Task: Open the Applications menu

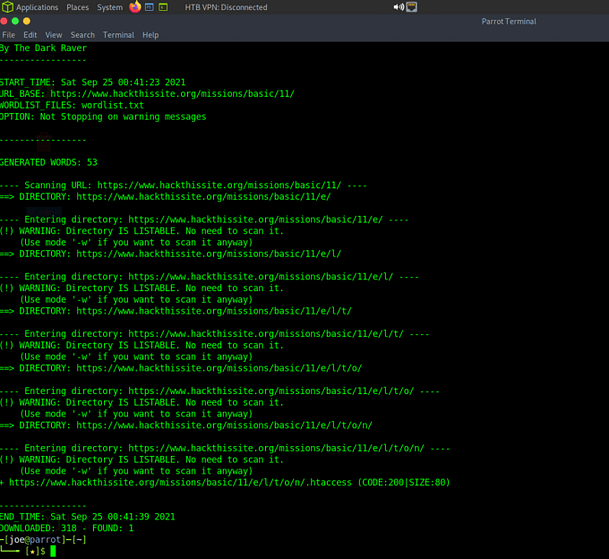Action: (x=37, y=7)
